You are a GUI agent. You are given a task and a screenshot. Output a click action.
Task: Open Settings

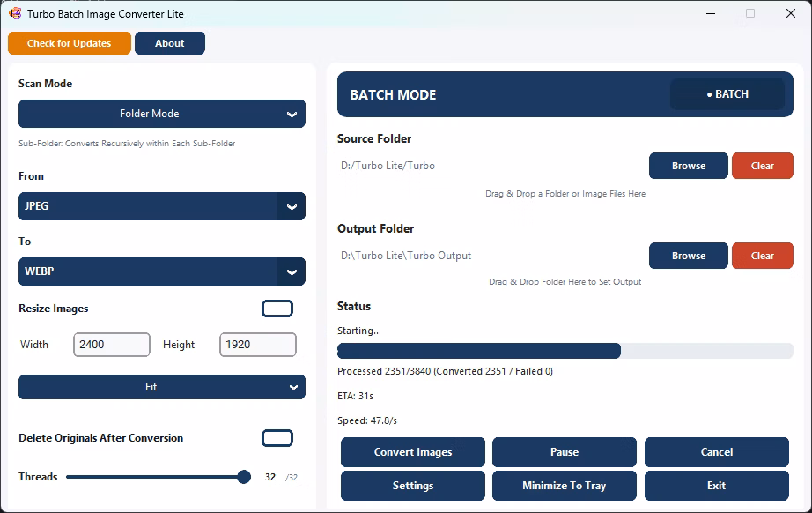point(413,486)
